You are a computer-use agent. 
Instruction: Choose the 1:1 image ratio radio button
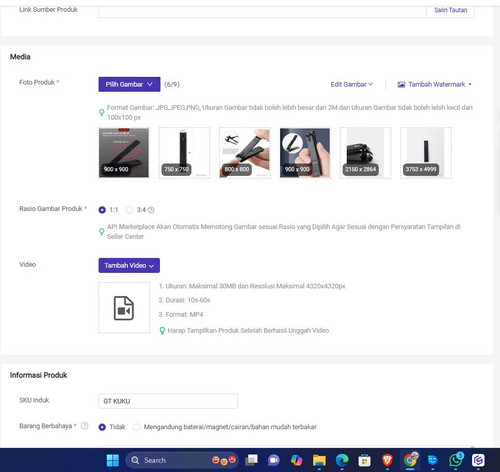(x=102, y=210)
